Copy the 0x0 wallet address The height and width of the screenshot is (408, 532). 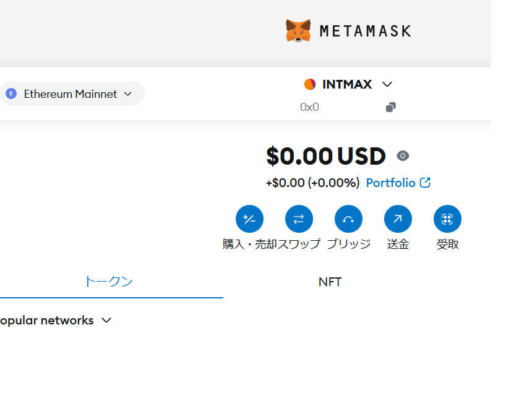click(391, 107)
